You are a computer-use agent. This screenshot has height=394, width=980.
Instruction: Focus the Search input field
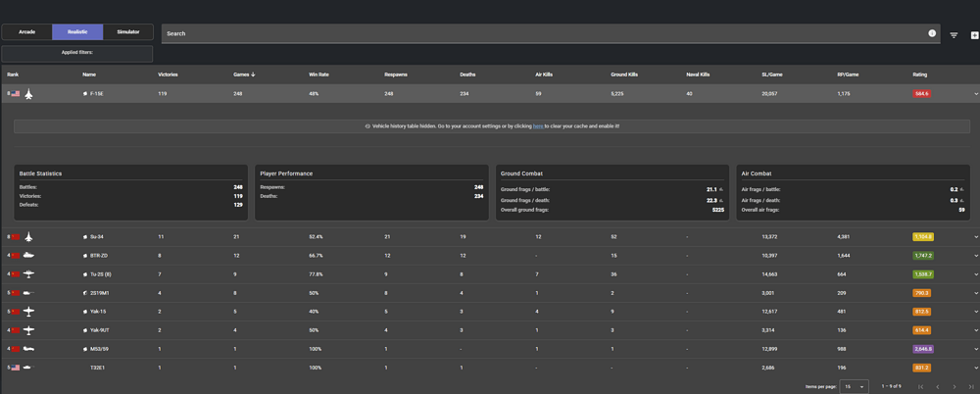pyautogui.click(x=544, y=33)
